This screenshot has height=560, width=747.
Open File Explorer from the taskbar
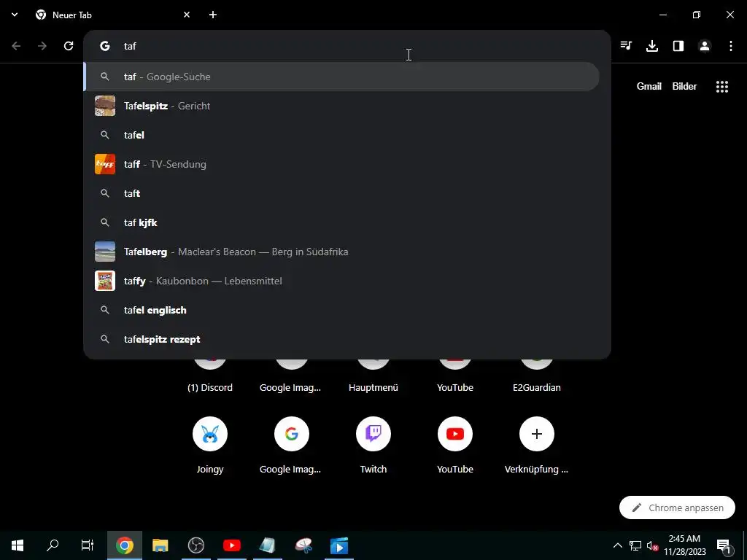coord(160,545)
